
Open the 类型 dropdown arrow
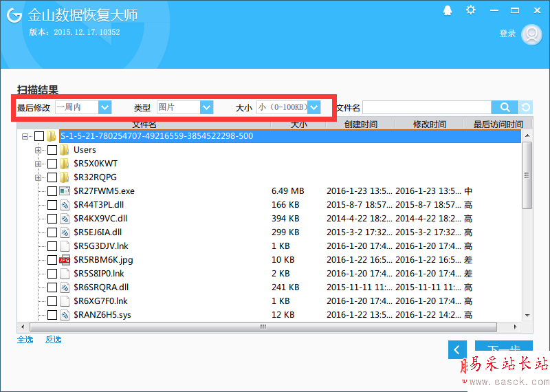point(207,107)
